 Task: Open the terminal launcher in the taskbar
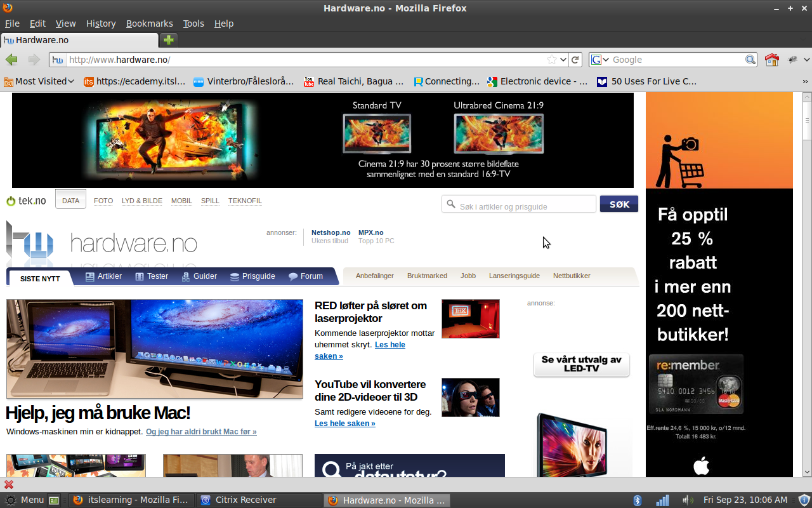[54, 500]
